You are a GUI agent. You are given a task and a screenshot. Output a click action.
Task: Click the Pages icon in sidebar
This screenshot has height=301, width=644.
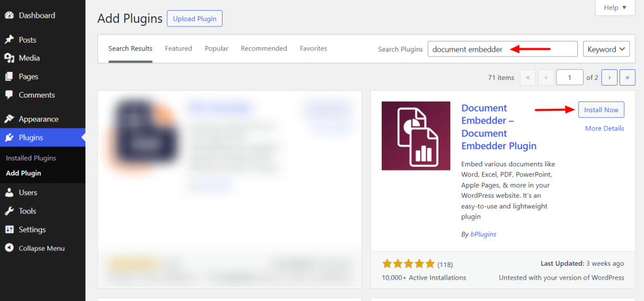click(x=9, y=76)
